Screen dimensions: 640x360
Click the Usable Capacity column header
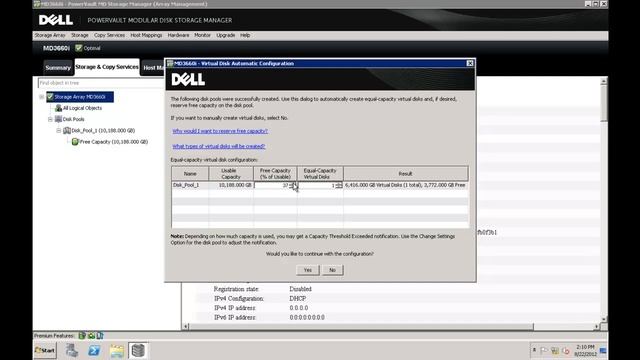tap(231, 173)
